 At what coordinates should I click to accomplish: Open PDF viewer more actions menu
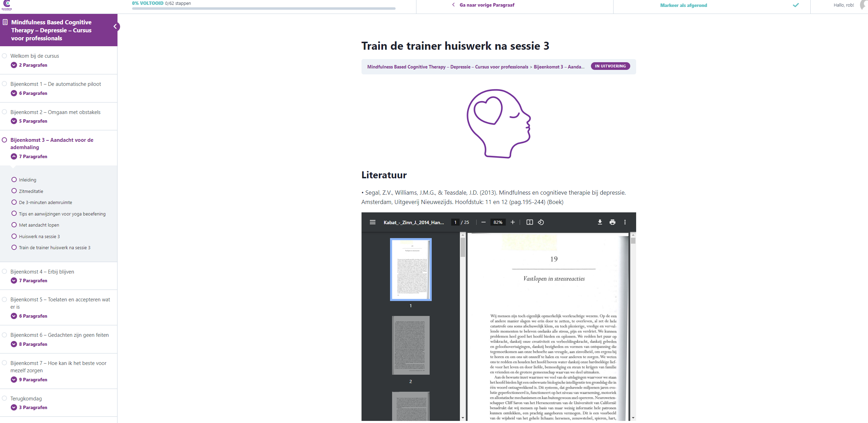click(625, 222)
